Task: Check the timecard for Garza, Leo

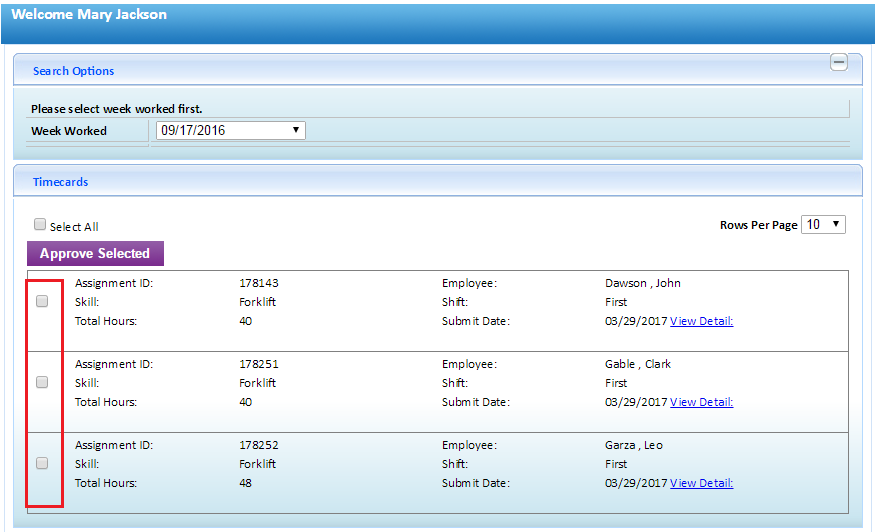Action: 42,463
